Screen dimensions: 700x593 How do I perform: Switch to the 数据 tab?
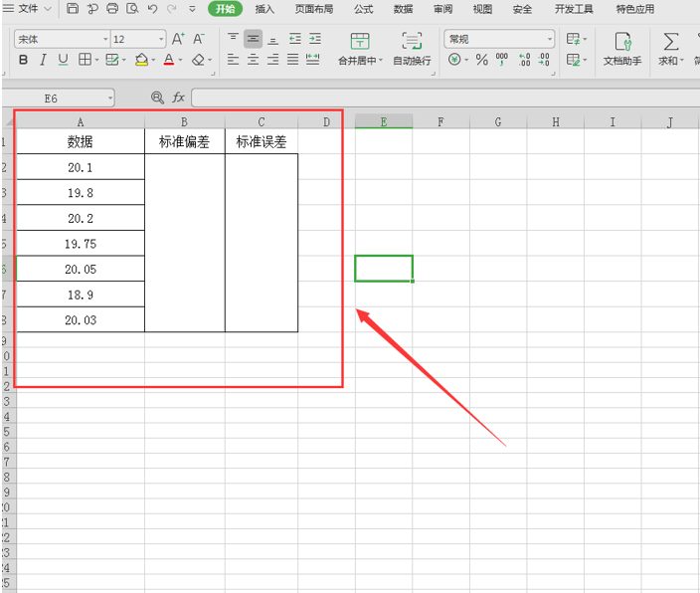point(403,9)
